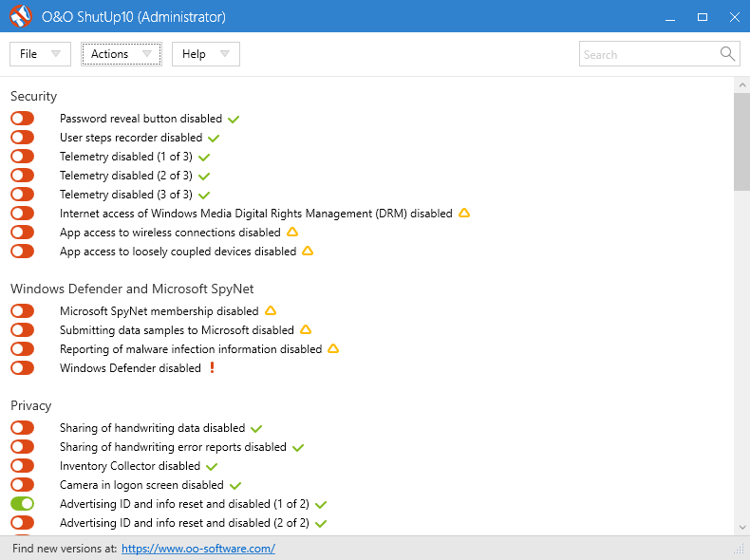This screenshot has height=560, width=750.
Task: Open the oo-software.com link
Action: 198,549
